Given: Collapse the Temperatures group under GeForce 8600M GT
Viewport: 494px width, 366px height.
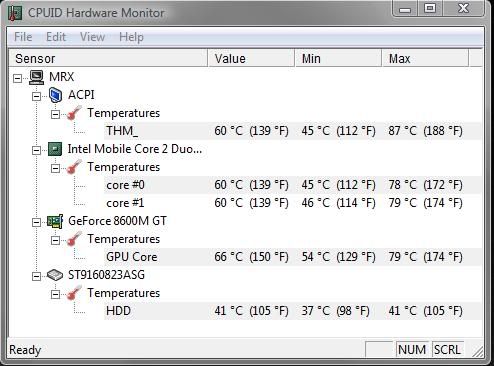Looking at the screenshot, I should tap(55, 240).
